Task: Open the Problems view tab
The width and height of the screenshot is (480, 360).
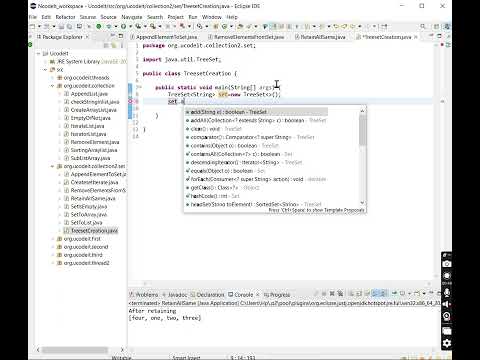Action: 144,295
